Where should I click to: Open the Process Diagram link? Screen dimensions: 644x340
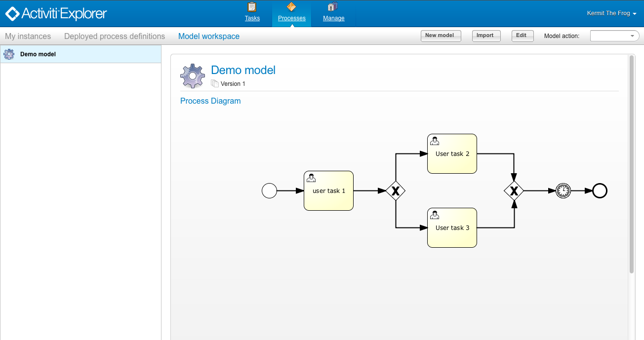pyautogui.click(x=210, y=101)
